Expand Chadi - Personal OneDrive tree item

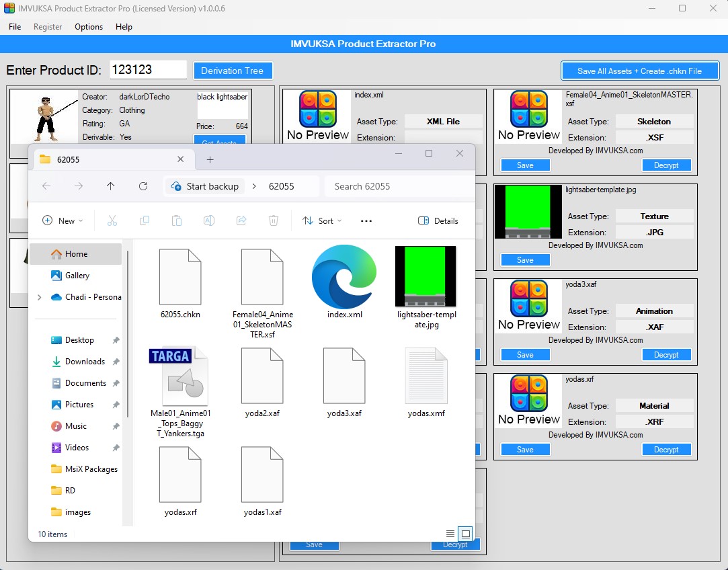[x=40, y=297]
